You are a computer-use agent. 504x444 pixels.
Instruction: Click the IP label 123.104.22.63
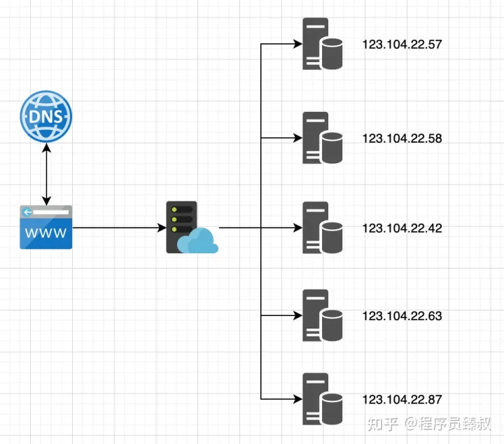pos(402,316)
